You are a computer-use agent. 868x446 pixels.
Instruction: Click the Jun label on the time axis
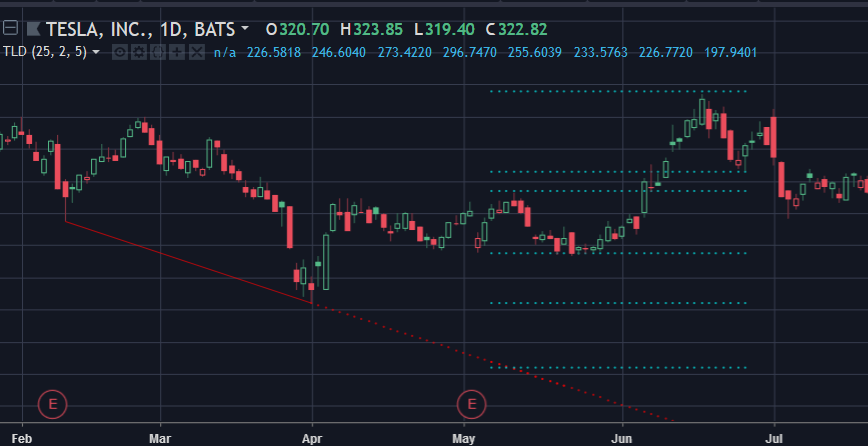coord(622,439)
